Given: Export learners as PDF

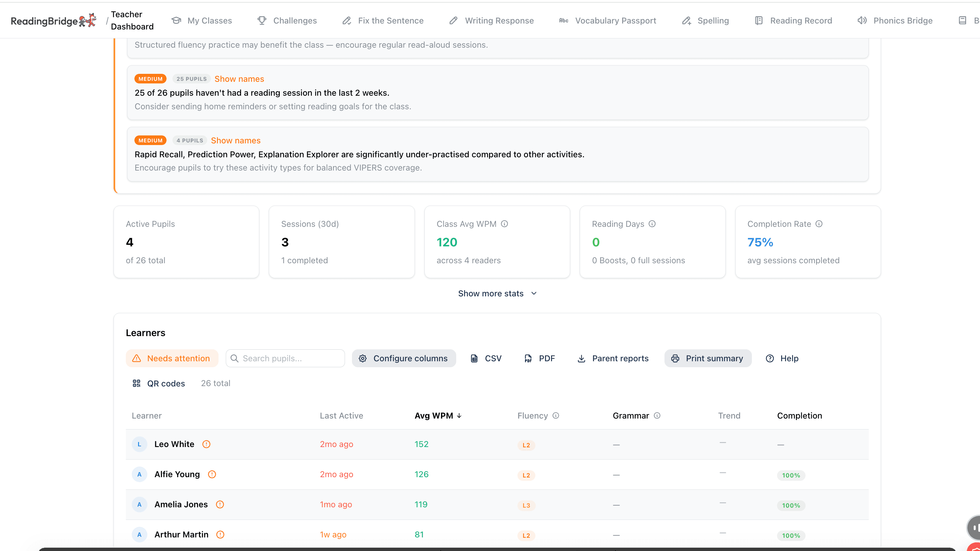Looking at the screenshot, I should [539, 358].
